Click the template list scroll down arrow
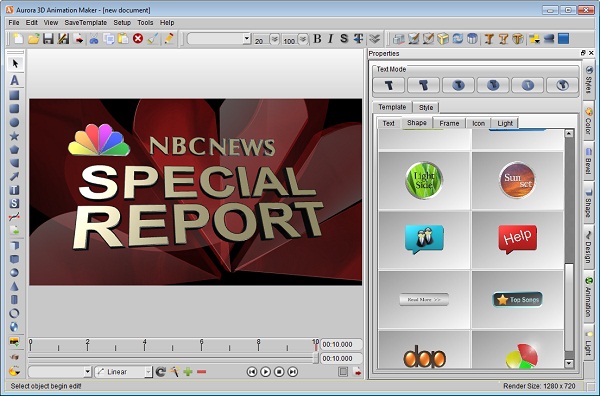 point(569,363)
